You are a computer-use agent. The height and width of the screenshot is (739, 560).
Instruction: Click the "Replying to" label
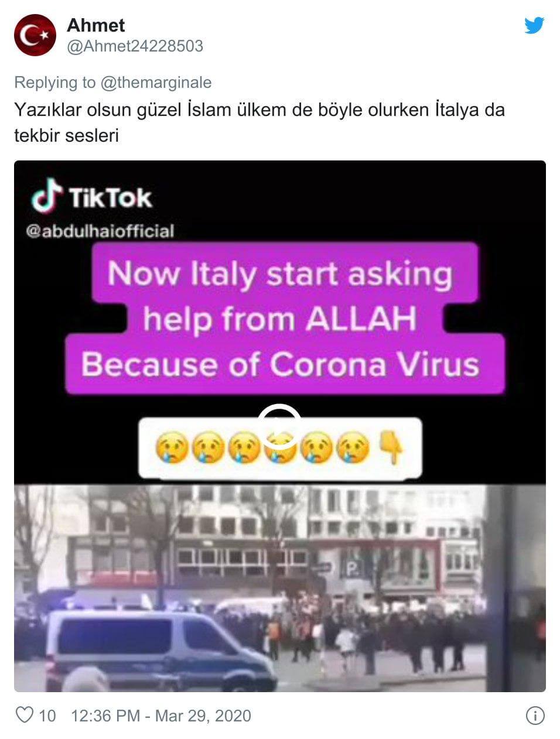[x=55, y=83]
